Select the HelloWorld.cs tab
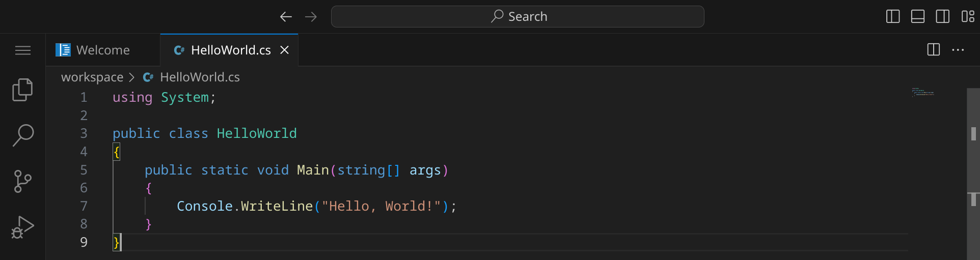 [x=230, y=50]
